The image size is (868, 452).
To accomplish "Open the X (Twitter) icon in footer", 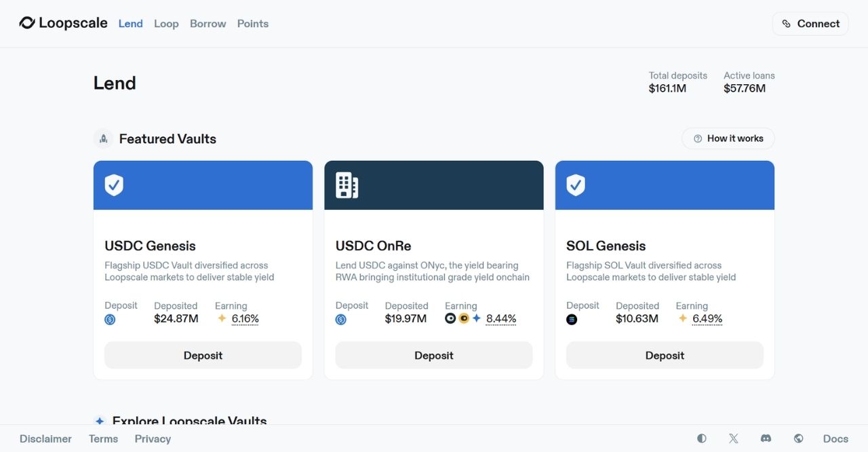I will coord(734,438).
